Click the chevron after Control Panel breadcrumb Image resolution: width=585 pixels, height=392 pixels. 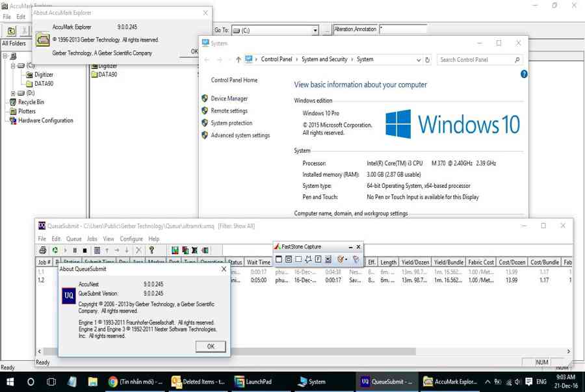[297, 60]
